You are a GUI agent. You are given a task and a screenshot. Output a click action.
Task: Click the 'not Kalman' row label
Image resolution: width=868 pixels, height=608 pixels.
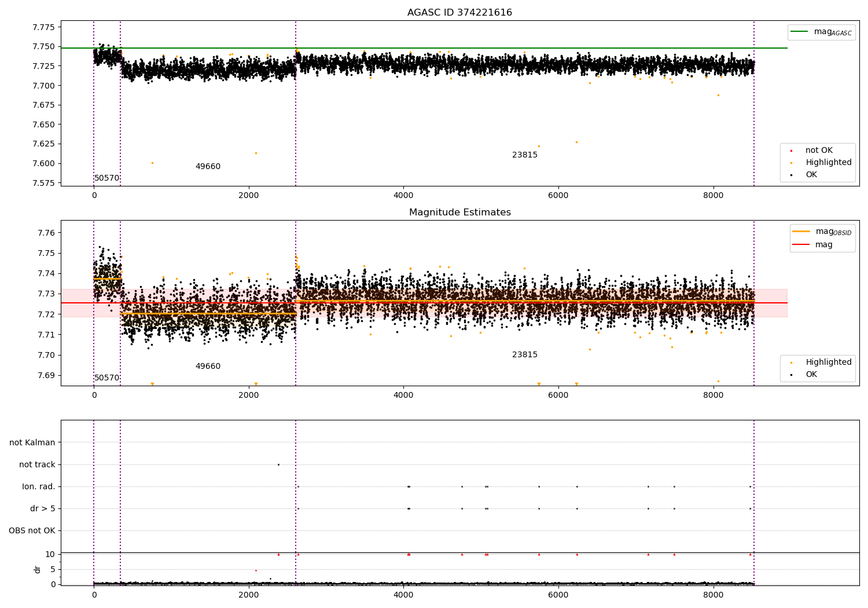[32, 442]
